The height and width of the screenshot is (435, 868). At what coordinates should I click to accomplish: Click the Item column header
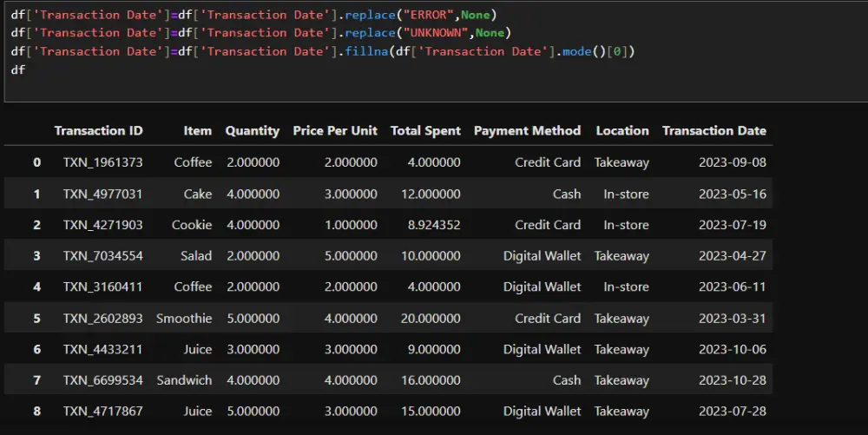pos(198,130)
